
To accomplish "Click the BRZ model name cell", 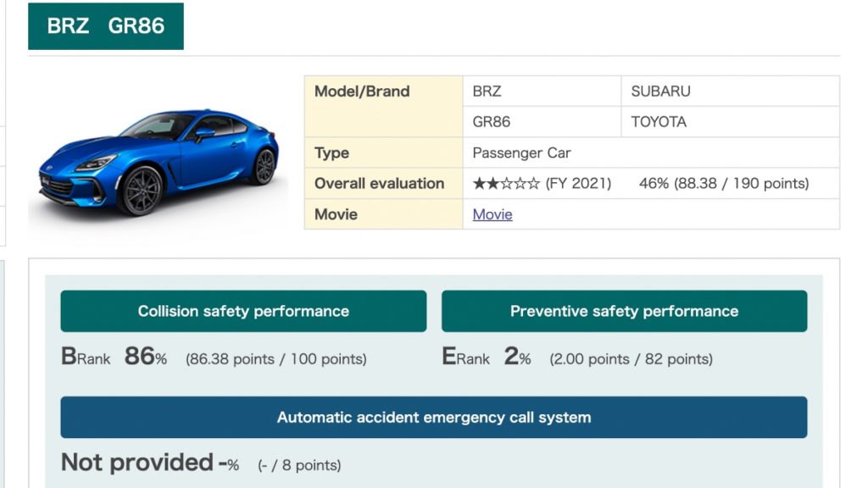I will 487,91.
